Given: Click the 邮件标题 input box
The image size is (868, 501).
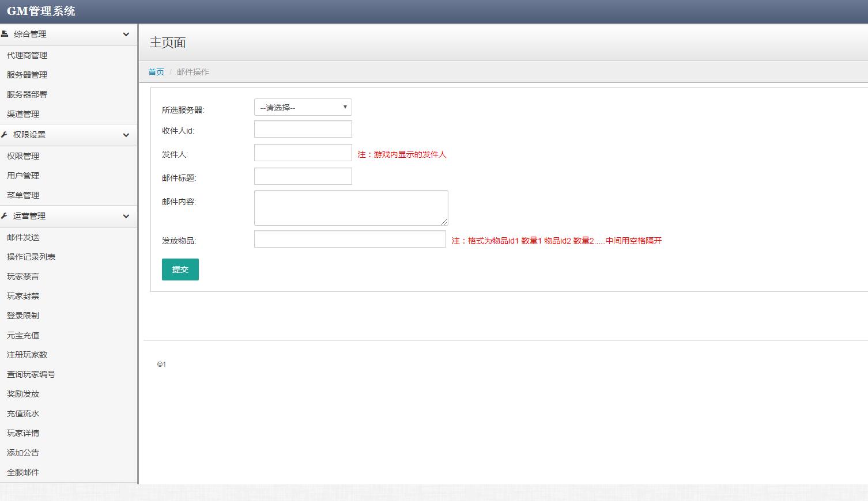Looking at the screenshot, I should [x=303, y=176].
